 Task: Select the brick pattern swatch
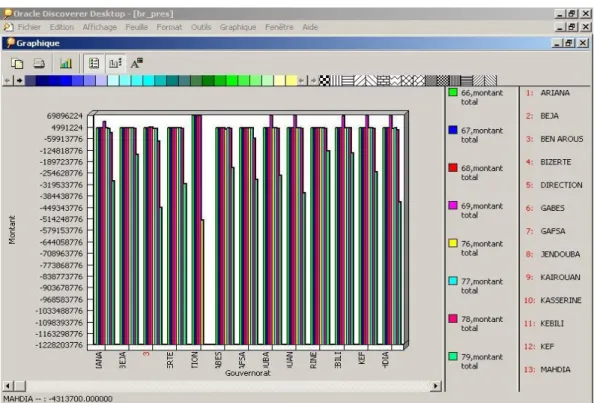click(383, 80)
